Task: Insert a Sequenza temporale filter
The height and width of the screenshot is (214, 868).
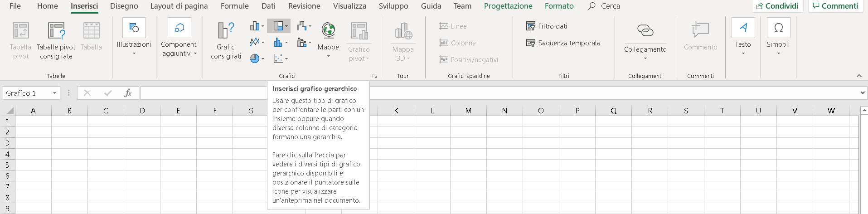Action: tap(563, 43)
